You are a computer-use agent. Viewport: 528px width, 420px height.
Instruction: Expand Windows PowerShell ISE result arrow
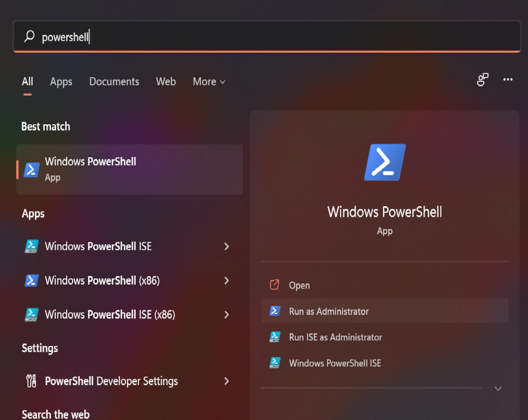click(x=226, y=246)
